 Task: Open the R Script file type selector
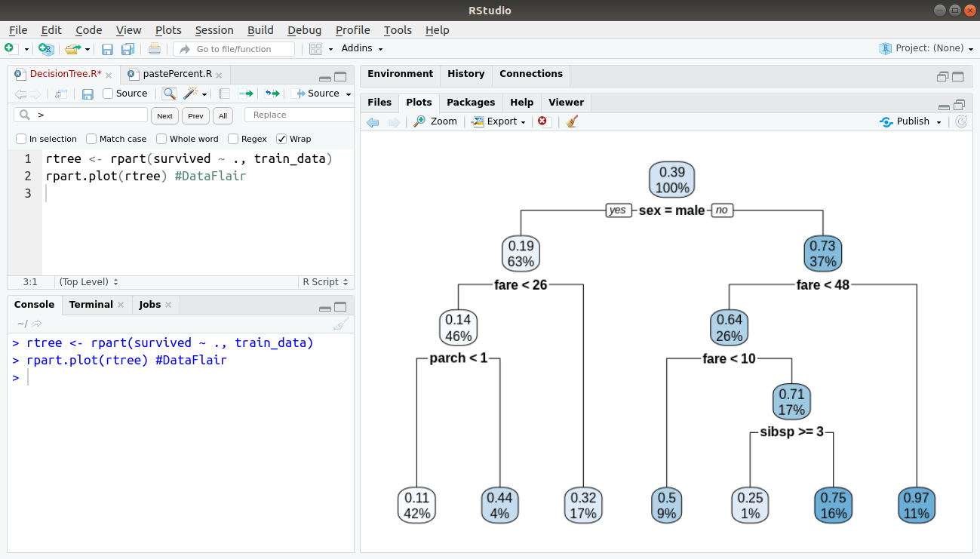coord(325,281)
